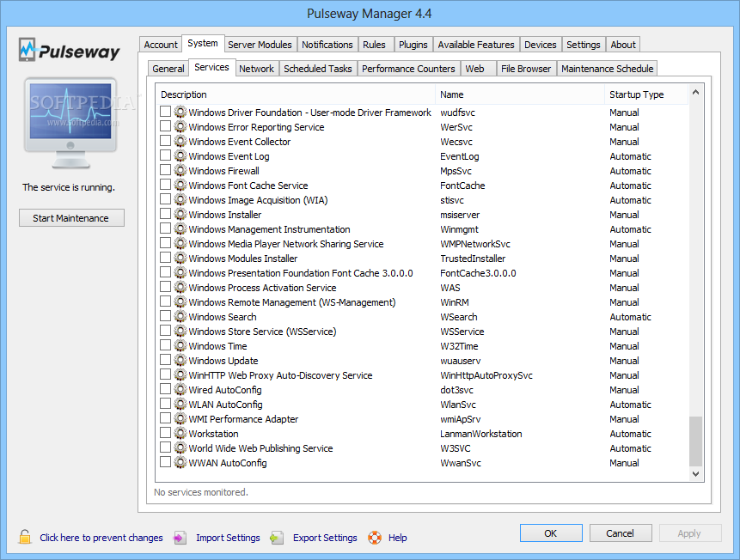
Task: Click the monitor heartbeat image
Action: (x=70, y=123)
